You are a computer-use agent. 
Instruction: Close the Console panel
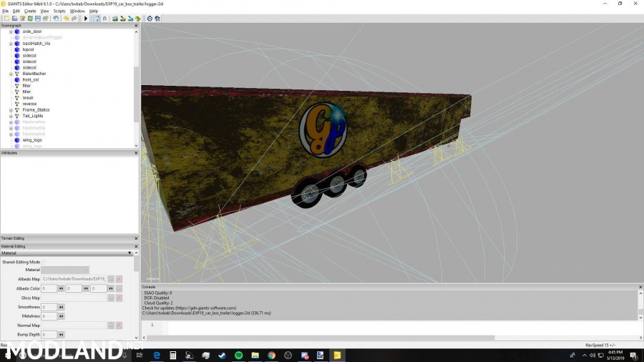pyautogui.click(x=640, y=287)
